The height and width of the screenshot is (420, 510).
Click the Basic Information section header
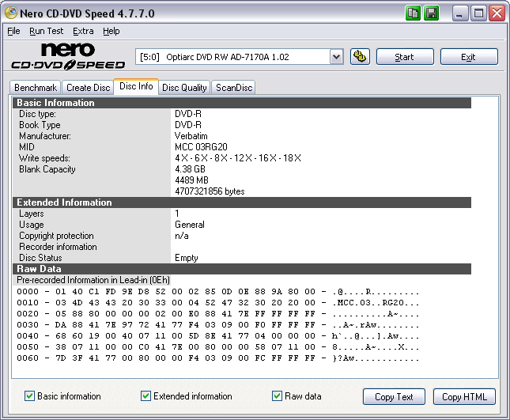242,103
